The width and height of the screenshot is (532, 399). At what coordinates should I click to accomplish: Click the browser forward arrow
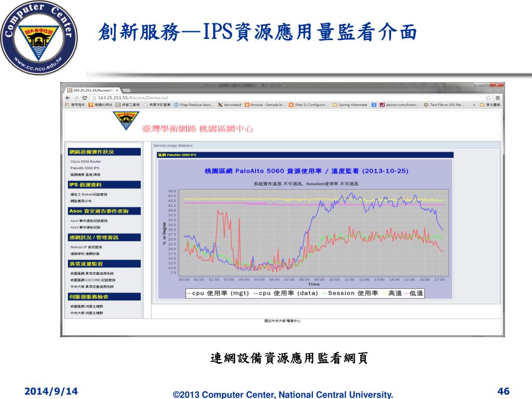pos(76,98)
